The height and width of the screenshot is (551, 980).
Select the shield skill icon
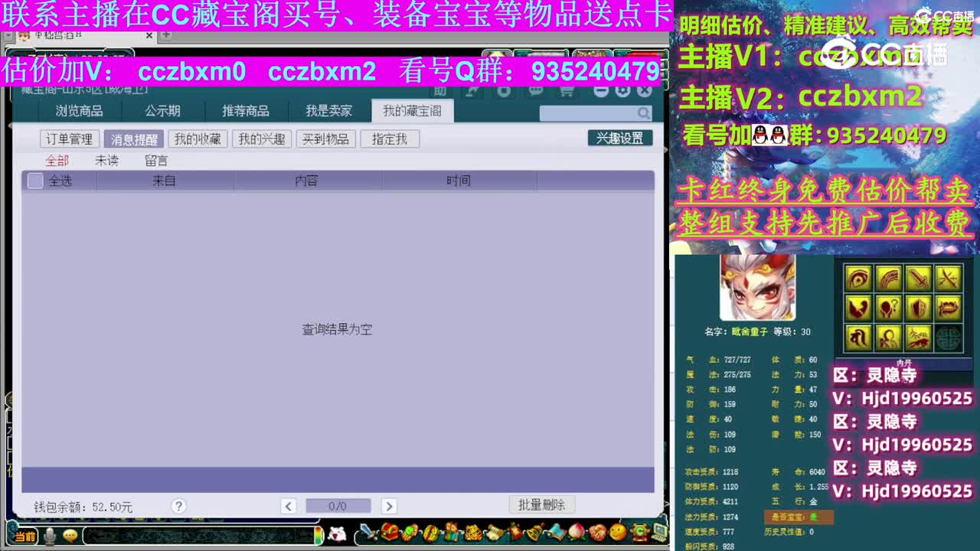[919, 308]
